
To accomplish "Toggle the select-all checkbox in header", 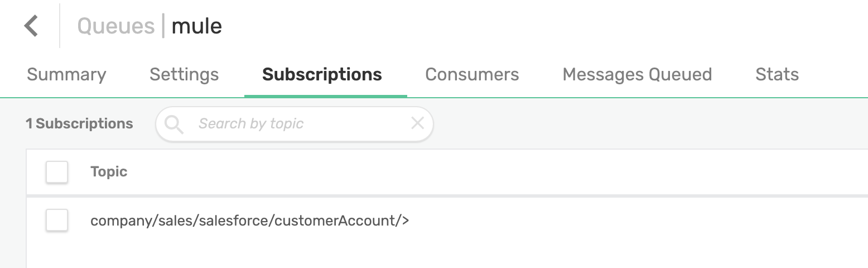I will [x=57, y=172].
